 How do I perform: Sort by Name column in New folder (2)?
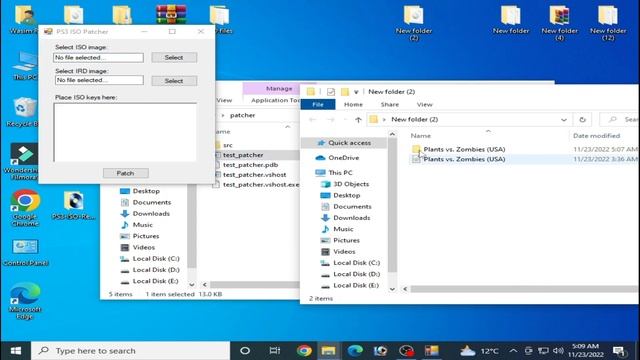[x=420, y=136]
